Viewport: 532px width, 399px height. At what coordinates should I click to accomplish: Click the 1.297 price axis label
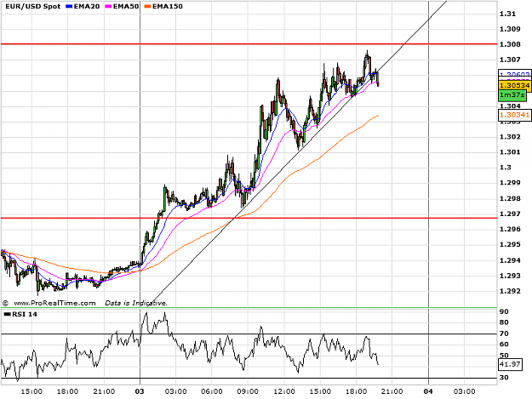510,214
